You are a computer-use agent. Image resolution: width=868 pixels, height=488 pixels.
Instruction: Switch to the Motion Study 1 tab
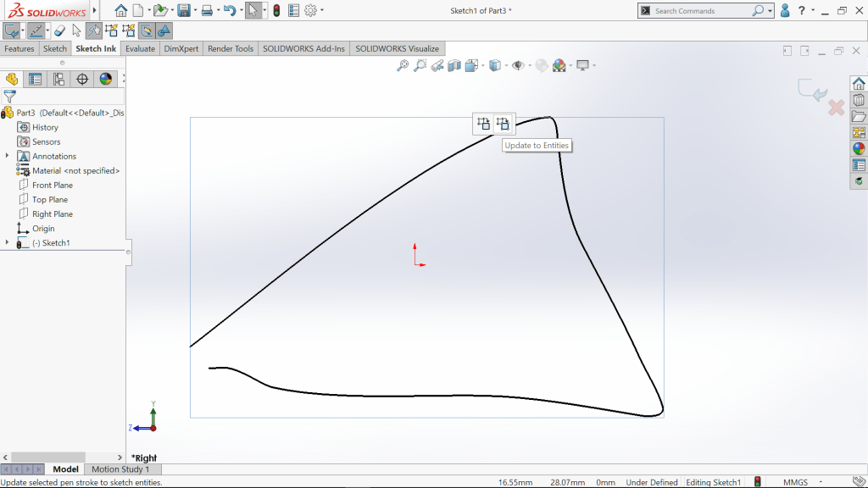click(x=120, y=469)
